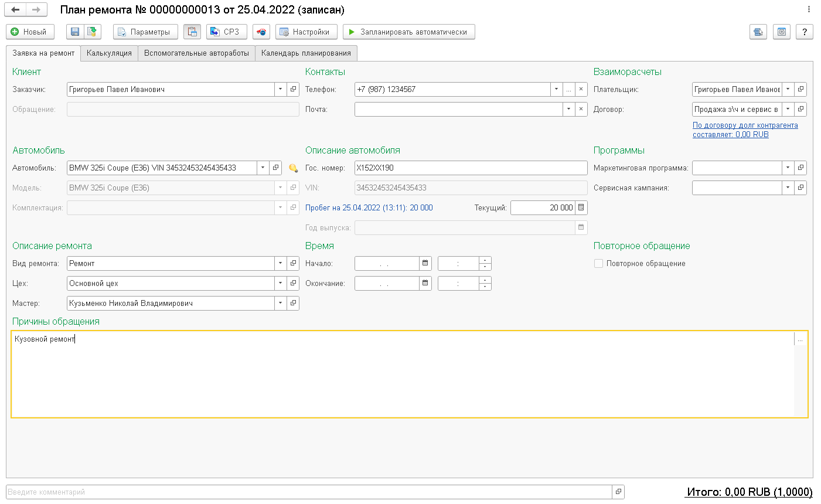Click the Введите комментарий input field
This screenshot has width=821, height=504.
tap(308, 492)
